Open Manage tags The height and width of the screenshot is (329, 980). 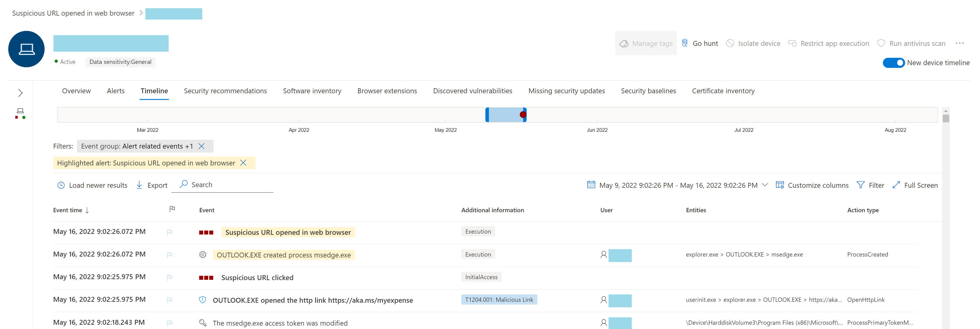tap(645, 43)
